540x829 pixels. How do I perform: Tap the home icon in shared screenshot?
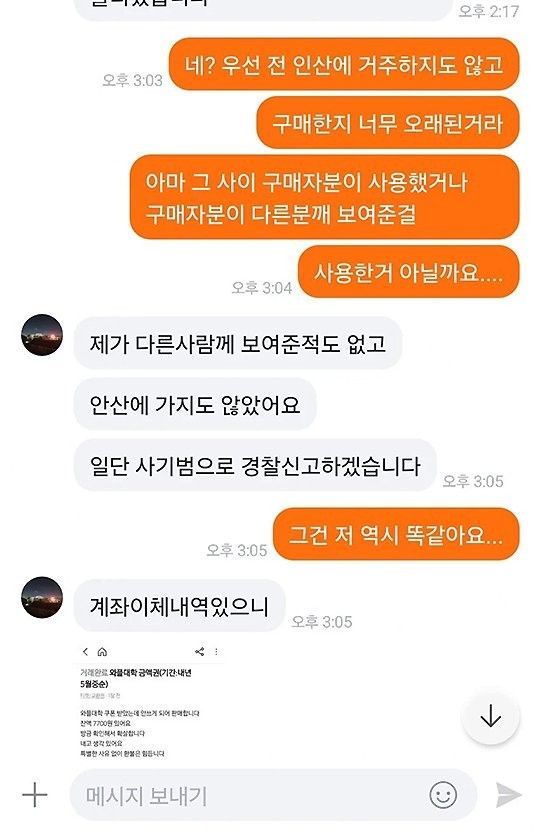pyautogui.click(x=103, y=651)
